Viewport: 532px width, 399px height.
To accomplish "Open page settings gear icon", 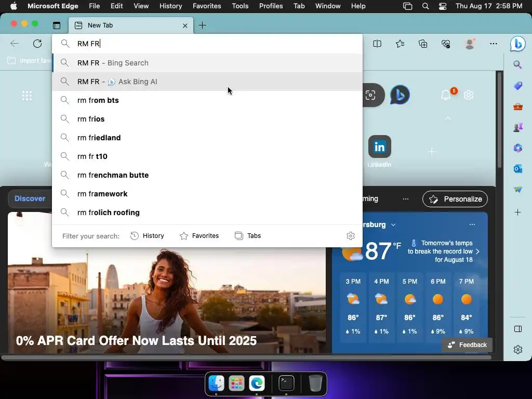I will [469, 95].
